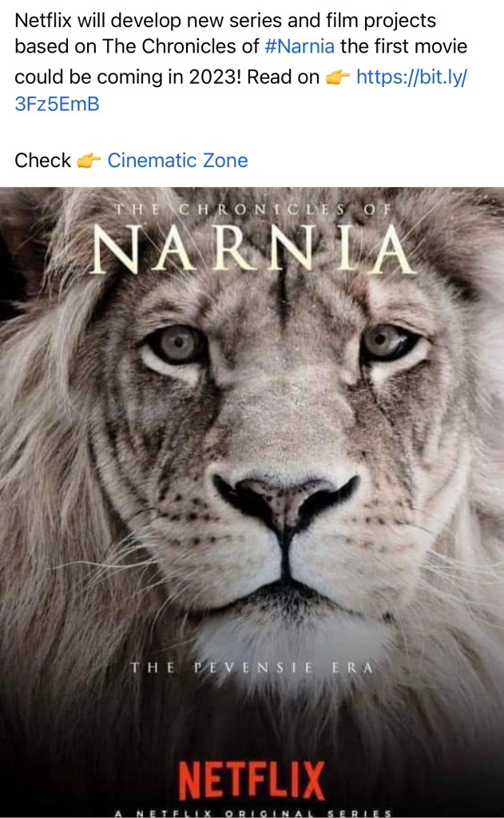Click the red NETFLIX logo on poster
The width and height of the screenshot is (504, 818).
(x=252, y=780)
